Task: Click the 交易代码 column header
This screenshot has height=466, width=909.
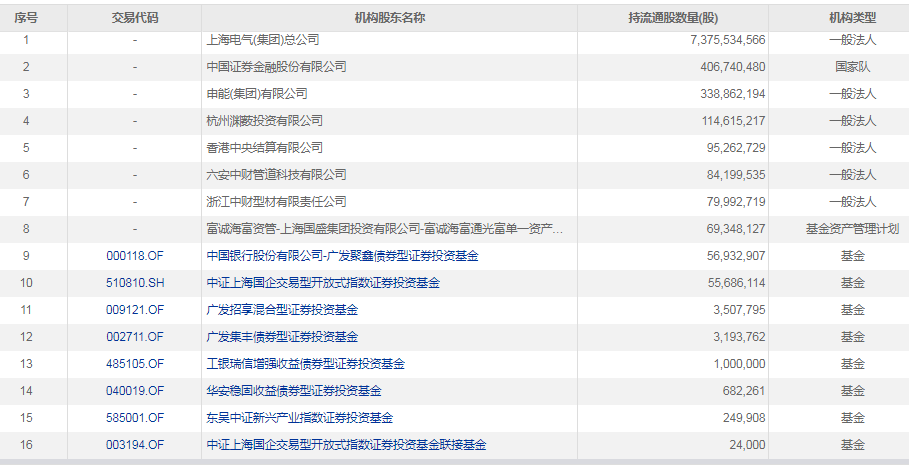Action: (134, 18)
